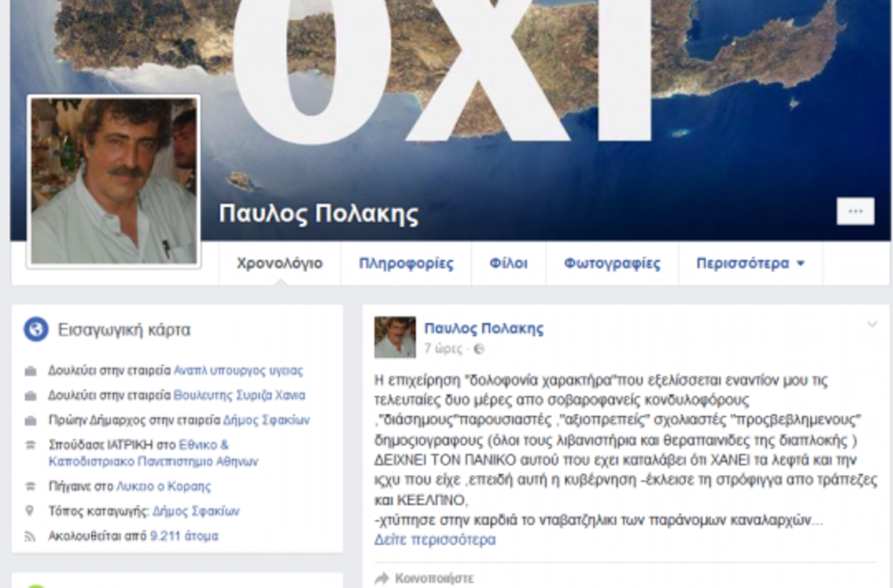Switch to the Πληροφορίες tab
Image resolution: width=893 pixels, height=588 pixels.
406,263
